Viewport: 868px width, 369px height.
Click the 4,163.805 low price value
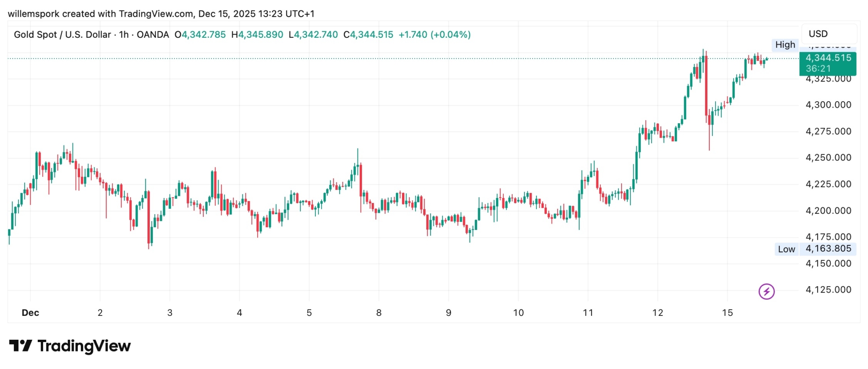(828, 249)
